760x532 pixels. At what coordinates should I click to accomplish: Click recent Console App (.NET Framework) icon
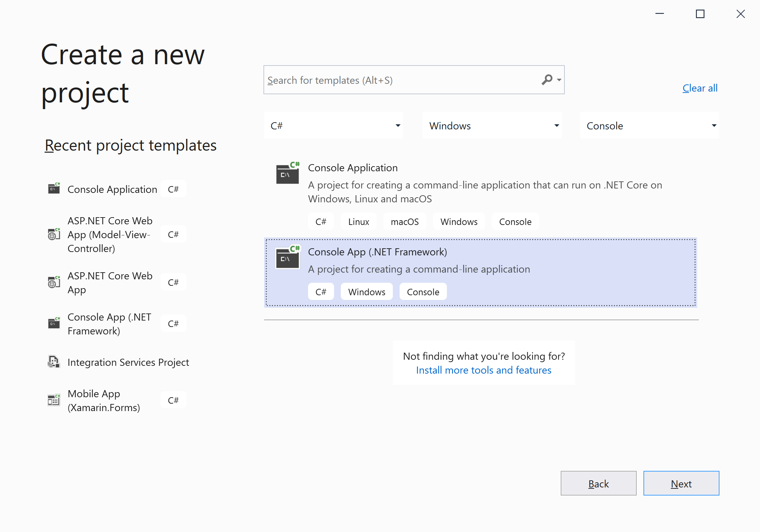coord(54,323)
